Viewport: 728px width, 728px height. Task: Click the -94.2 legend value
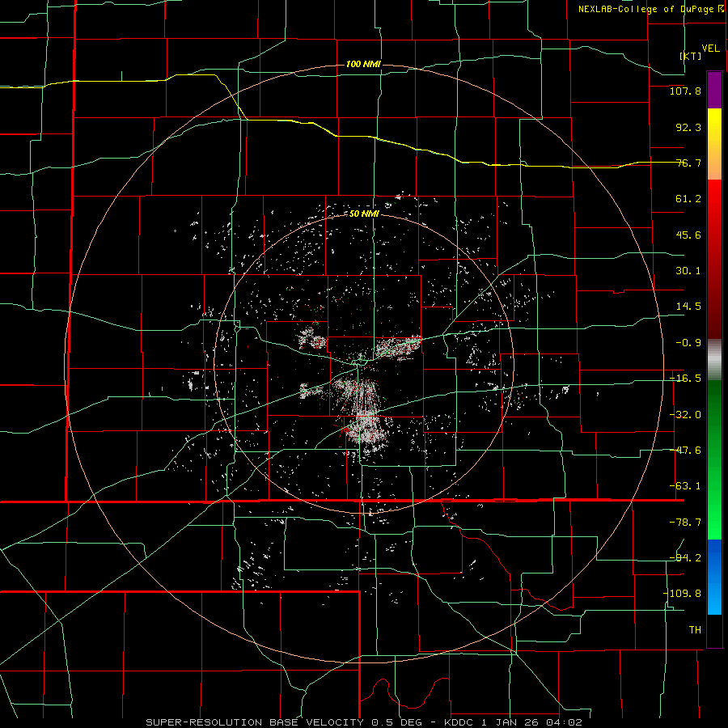(x=685, y=558)
